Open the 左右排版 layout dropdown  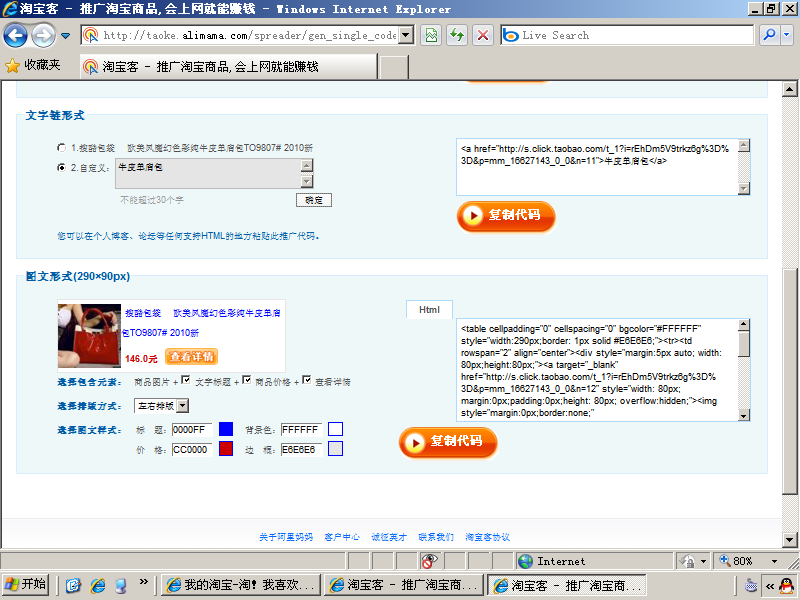coord(161,406)
